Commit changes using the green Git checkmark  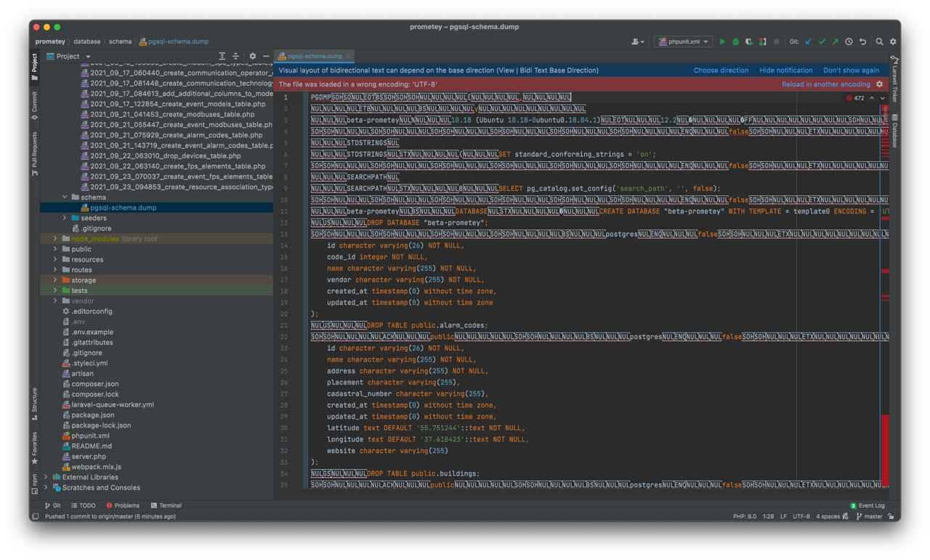[x=822, y=42]
